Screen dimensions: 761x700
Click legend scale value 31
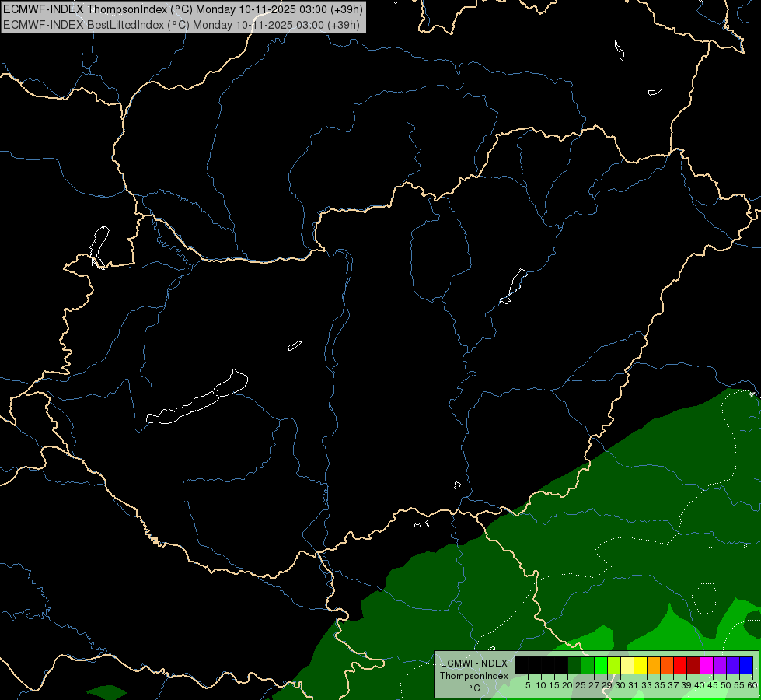[634, 685]
